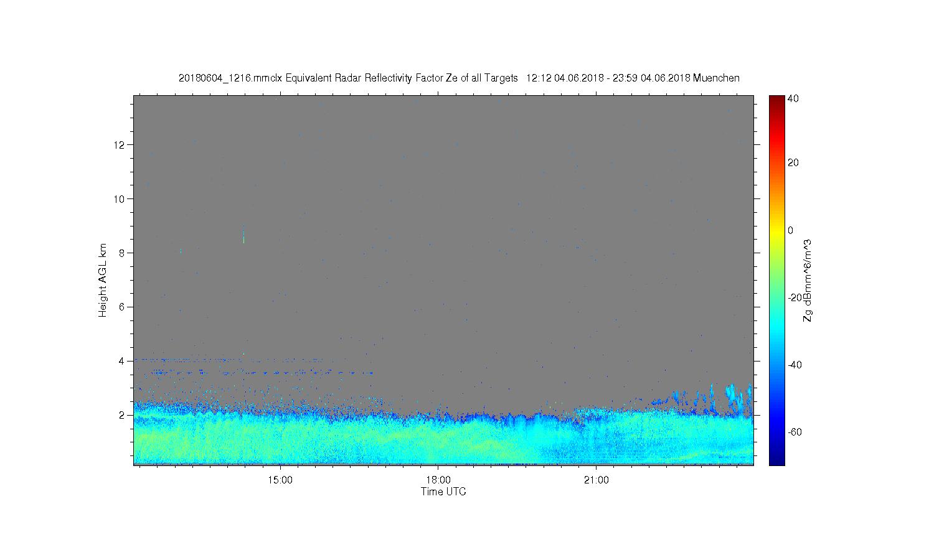Click the 'Zg dBmm^6/m^3' colorbar label
The image size is (934, 560).
[x=808, y=280]
